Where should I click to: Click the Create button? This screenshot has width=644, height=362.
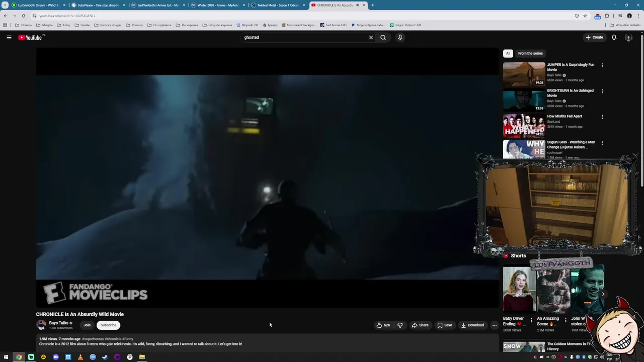point(594,37)
